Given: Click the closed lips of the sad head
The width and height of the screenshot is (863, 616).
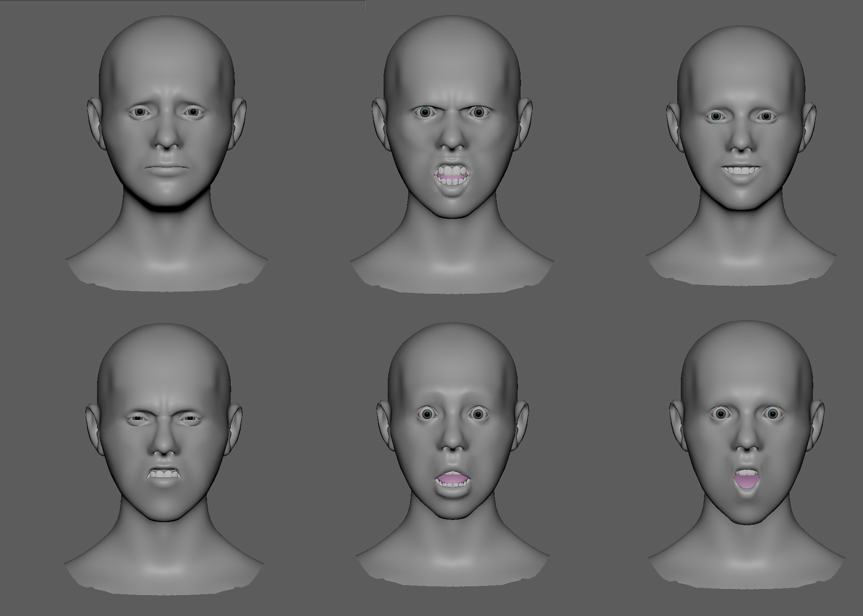Looking at the screenshot, I should point(166,167).
